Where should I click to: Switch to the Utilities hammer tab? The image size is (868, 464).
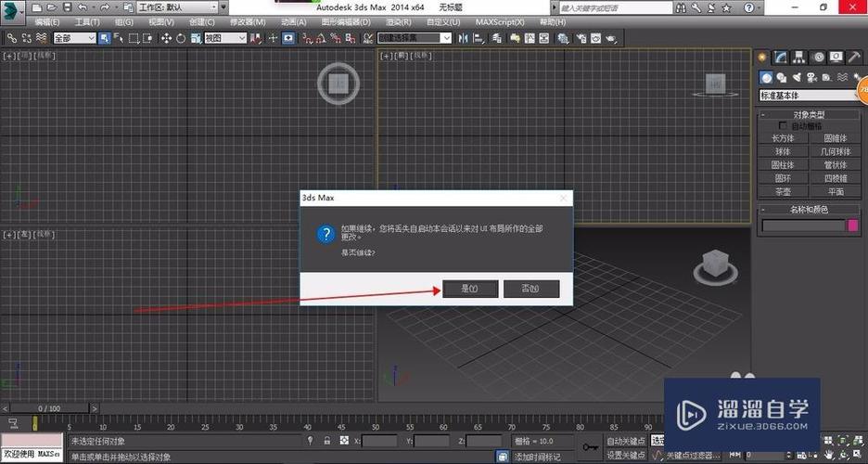[854, 57]
